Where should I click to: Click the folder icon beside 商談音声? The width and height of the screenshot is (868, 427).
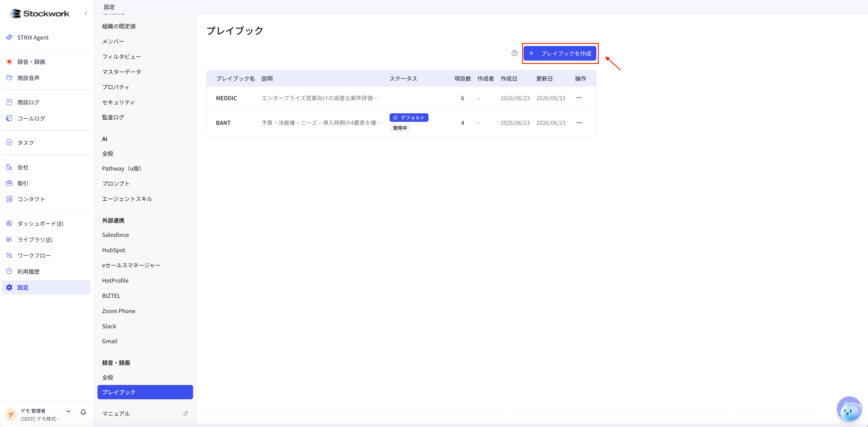pyautogui.click(x=9, y=78)
